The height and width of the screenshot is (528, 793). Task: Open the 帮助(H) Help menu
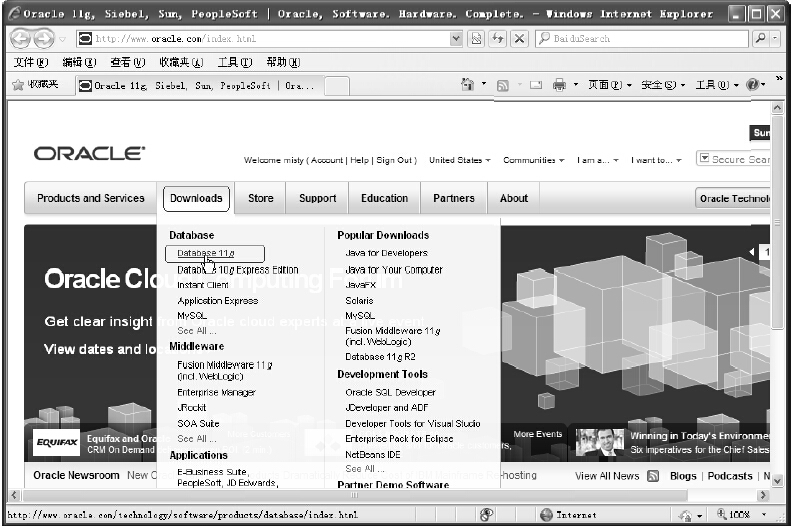tap(283, 62)
